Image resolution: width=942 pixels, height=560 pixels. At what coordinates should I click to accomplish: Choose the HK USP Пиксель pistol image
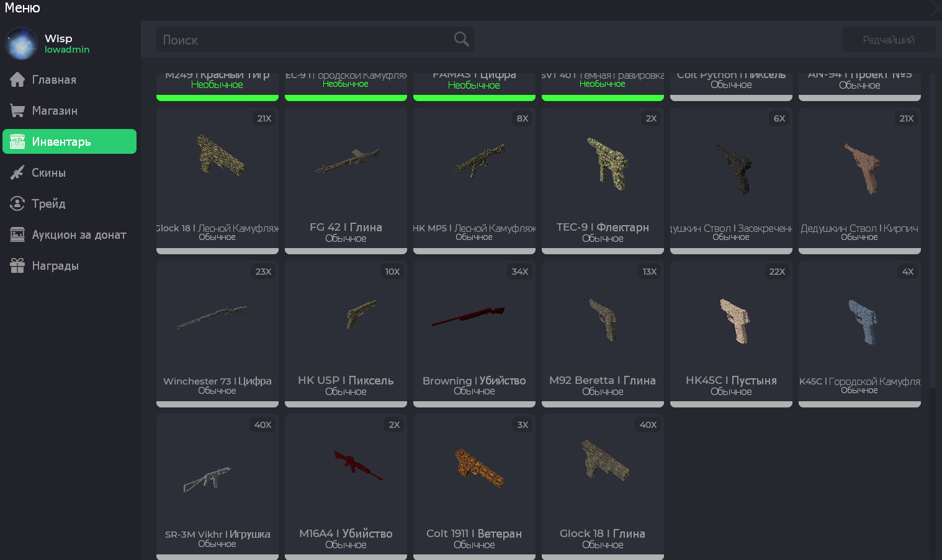click(361, 314)
